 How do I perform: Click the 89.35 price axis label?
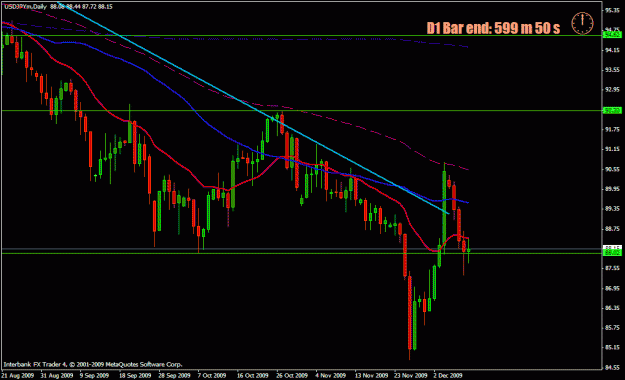[612, 209]
